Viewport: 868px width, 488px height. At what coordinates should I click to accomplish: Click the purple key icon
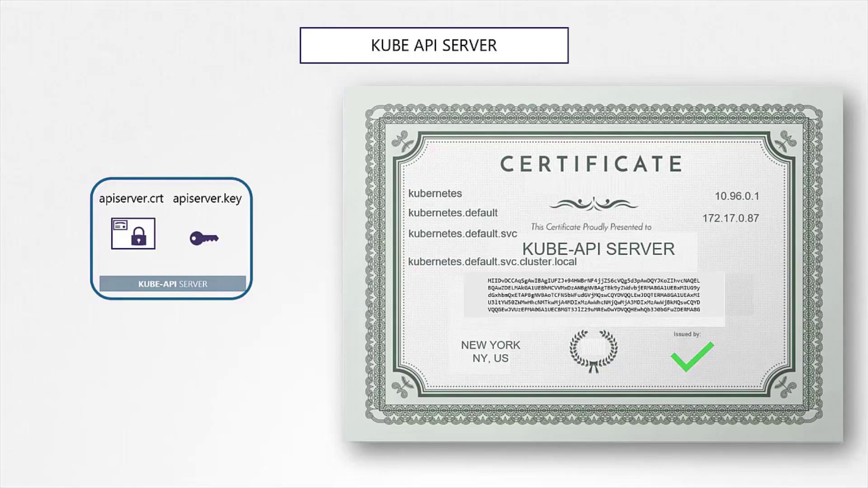[x=204, y=238]
